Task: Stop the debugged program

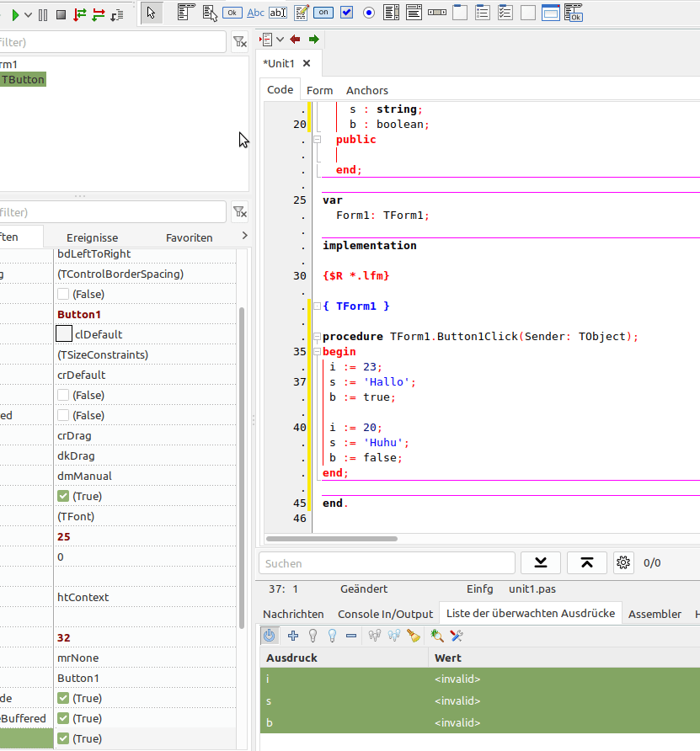Action: click(x=61, y=15)
